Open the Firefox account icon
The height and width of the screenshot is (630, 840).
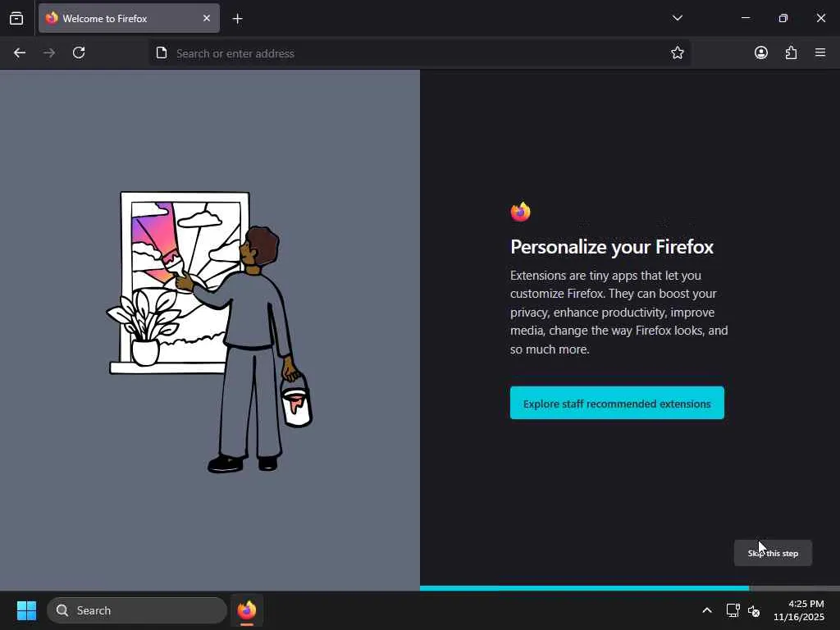tap(760, 52)
